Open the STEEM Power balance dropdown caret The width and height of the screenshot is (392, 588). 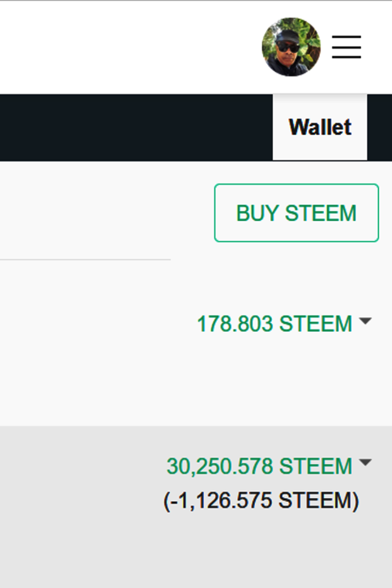coord(365,463)
